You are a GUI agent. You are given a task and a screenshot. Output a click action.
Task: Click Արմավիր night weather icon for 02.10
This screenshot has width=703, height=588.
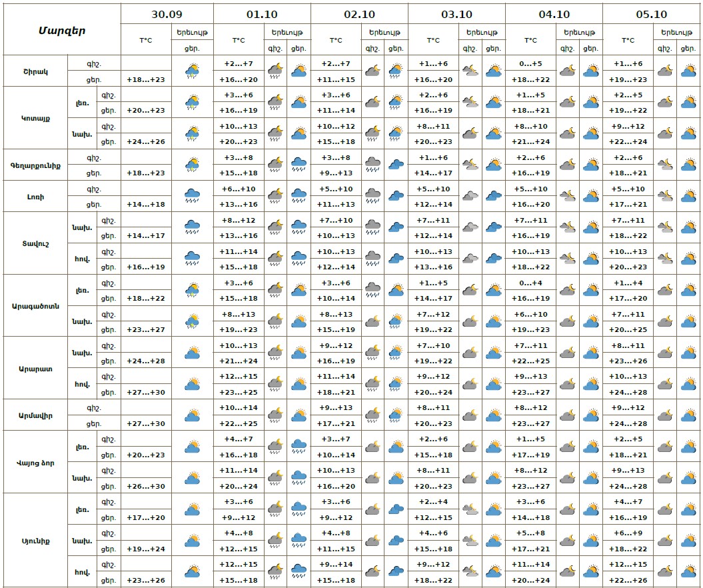(x=372, y=415)
